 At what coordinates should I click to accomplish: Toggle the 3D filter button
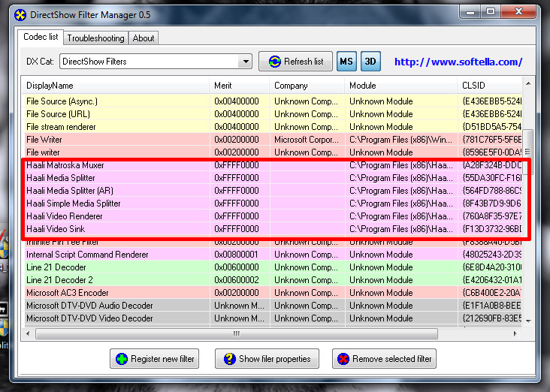[x=370, y=62]
